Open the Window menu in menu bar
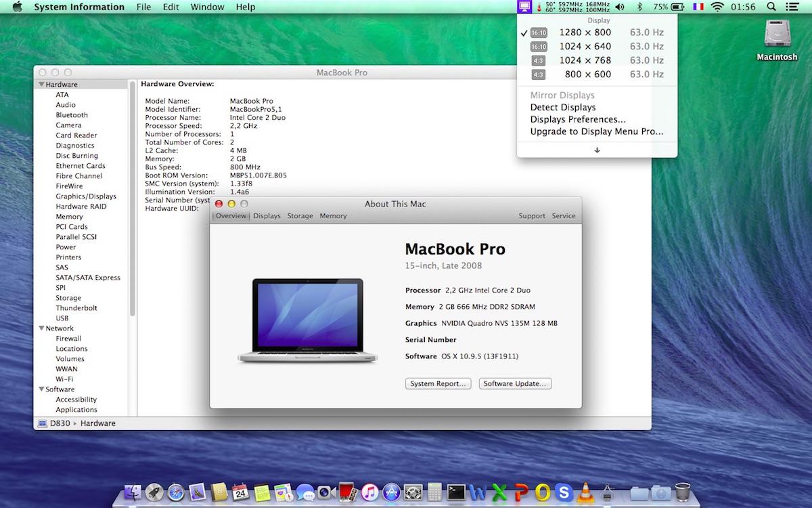This screenshot has width=812, height=508. pyautogui.click(x=207, y=7)
